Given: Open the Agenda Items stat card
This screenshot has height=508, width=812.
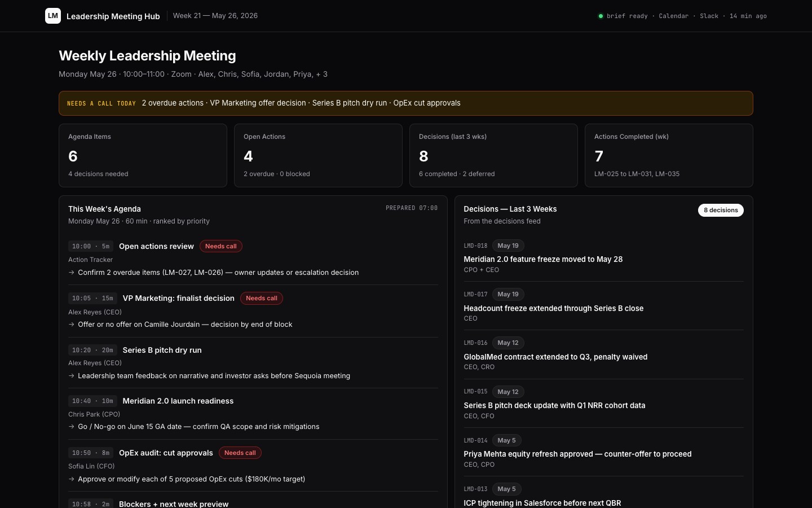Looking at the screenshot, I should [143, 155].
